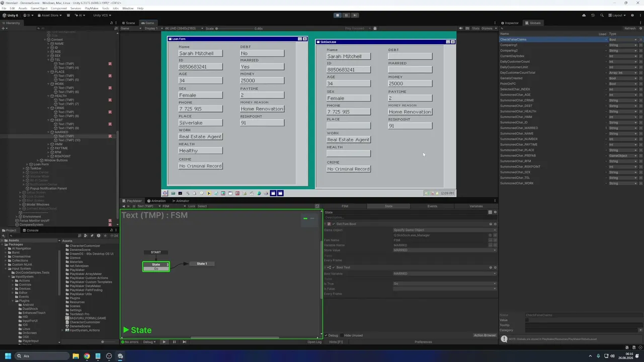Open the PlayMaker ArrayMaker folder
Viewport: 644px width, 362px height.
(x=86, y=274)
